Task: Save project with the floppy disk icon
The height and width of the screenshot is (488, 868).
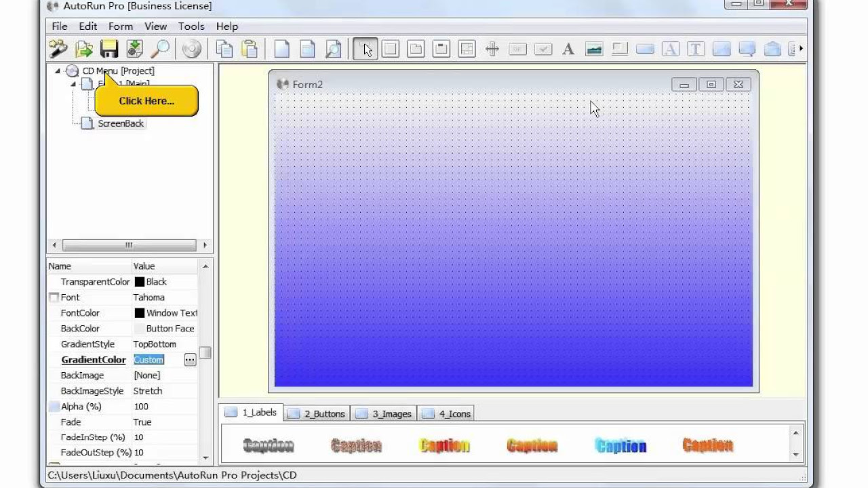Action: [109, 49]
